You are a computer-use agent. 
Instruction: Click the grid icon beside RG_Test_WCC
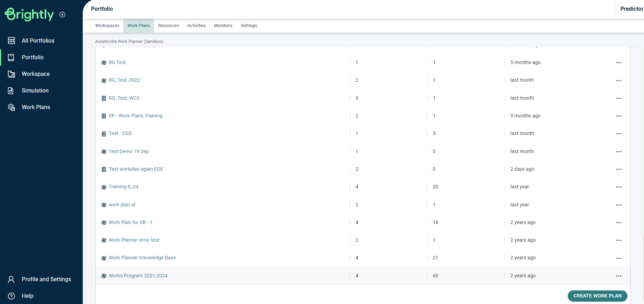pyautogui.click(x=104, y=98)
